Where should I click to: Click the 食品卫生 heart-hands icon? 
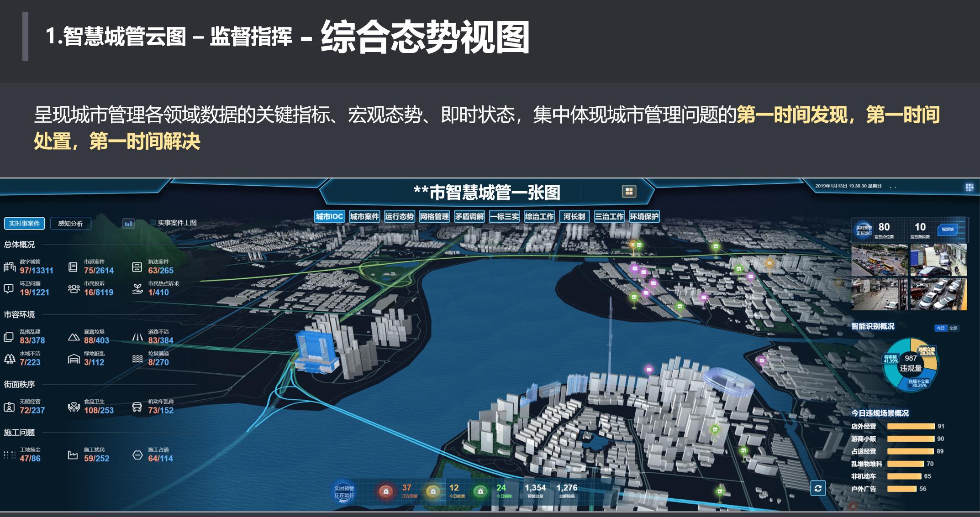(74, 407)
